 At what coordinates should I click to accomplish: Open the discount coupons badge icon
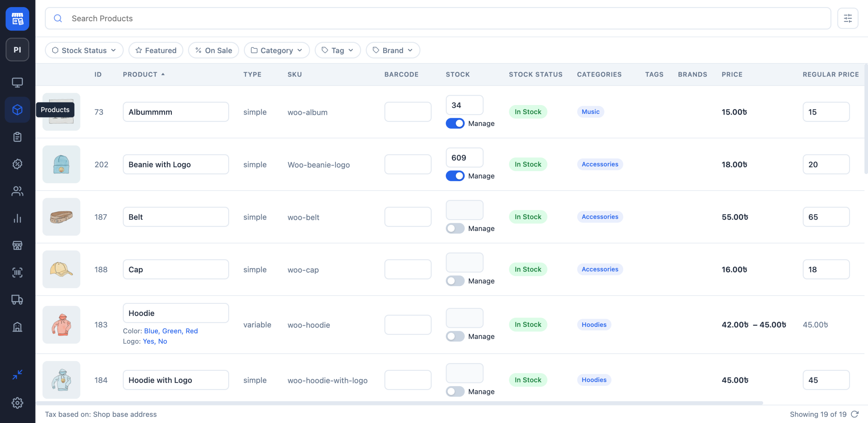pos(17,164)
